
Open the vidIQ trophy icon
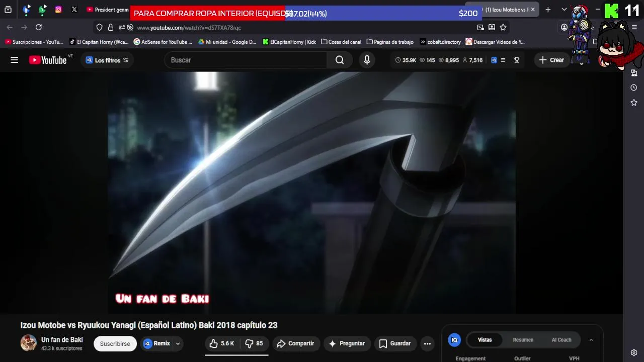[516, 60]
